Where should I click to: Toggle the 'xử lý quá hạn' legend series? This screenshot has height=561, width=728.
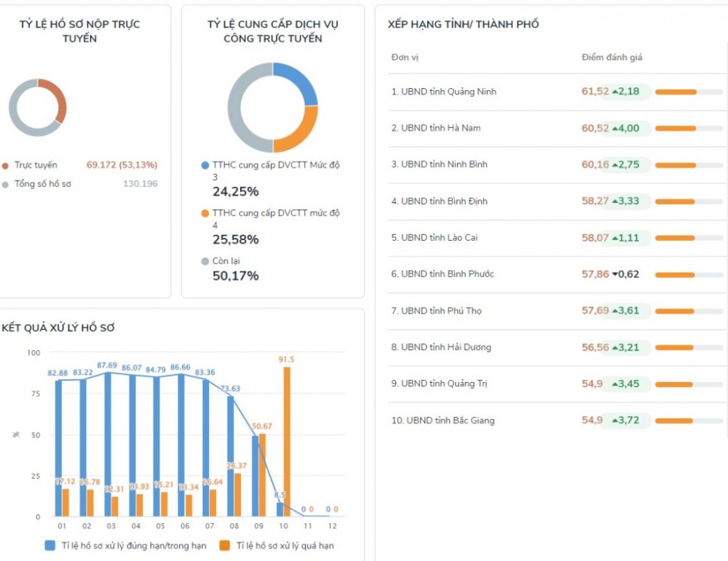coord(277,545)
